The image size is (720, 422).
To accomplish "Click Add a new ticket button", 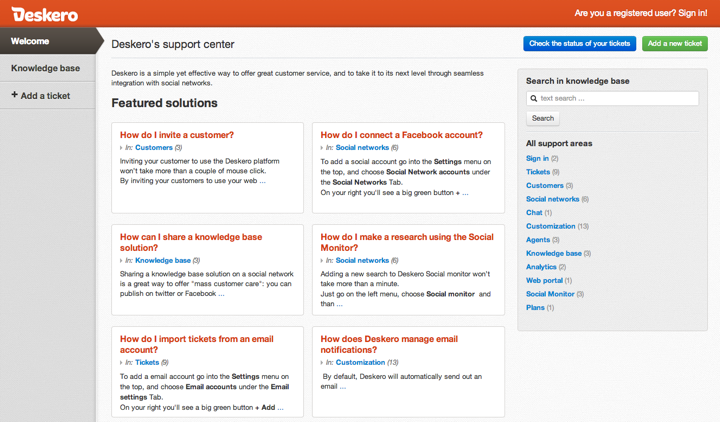I will coord(675,44).
